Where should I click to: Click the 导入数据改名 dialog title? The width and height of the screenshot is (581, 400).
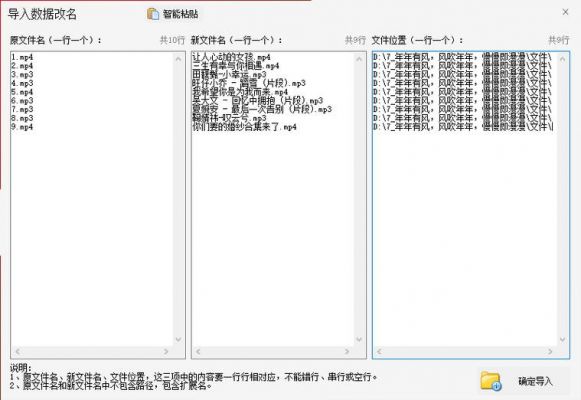pyautogui.click(x=42, y=14)
